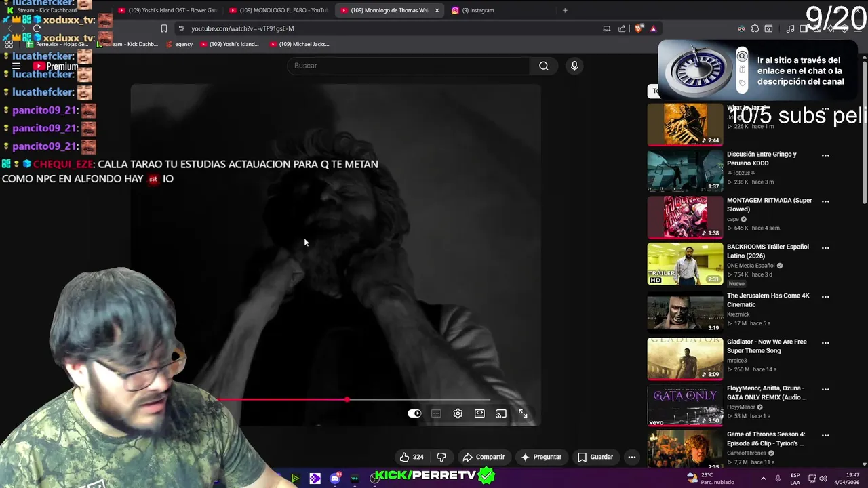
Task: Open options for BACKROOMS Tráiler video
Action: click(x=825, y=248)
